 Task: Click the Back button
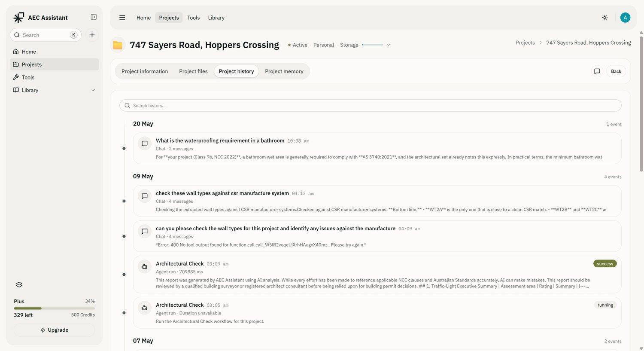pos(616,71)
